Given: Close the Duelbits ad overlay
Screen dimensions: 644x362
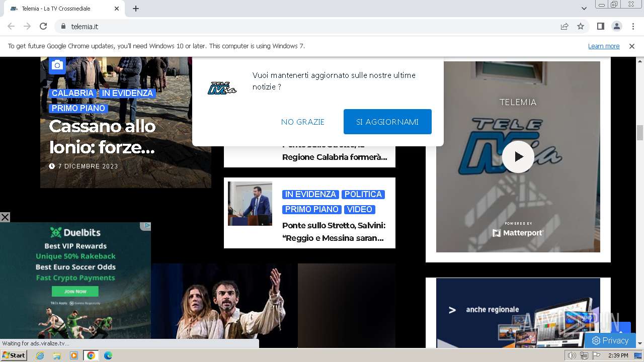Looking at the screenshot, I should [x=5, y=217].
